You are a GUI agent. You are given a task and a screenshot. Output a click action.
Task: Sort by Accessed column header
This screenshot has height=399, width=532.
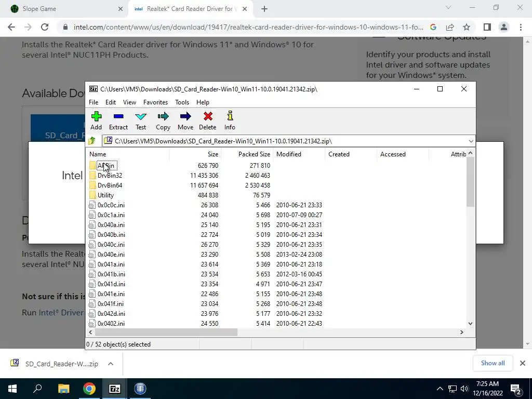click(x=403, y=154)
